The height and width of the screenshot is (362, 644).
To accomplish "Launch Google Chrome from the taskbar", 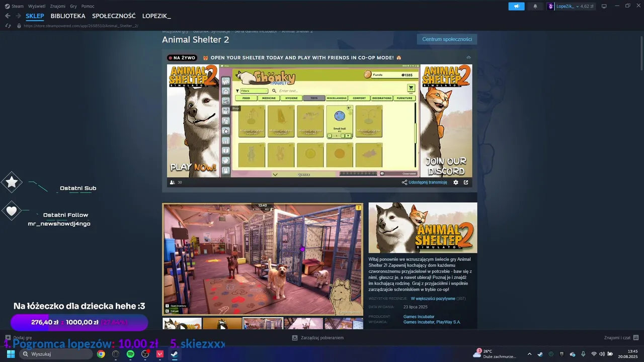I will pyautogui.click(x=101, y=354).
